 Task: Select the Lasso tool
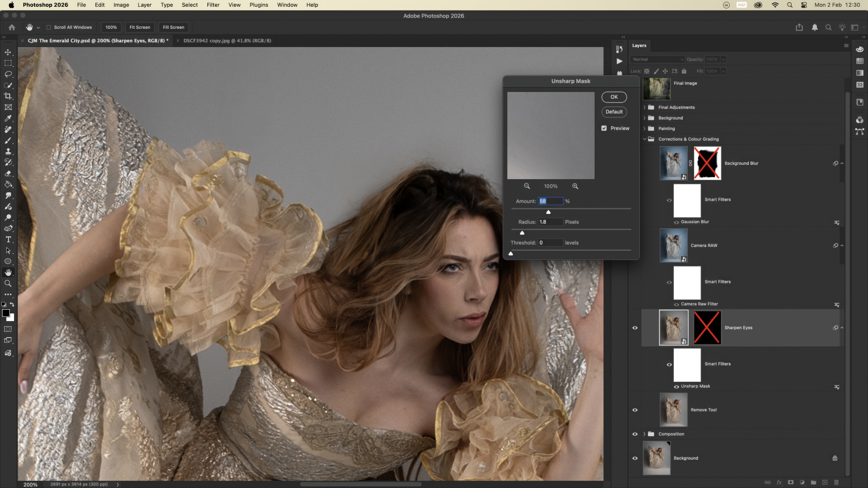click(8, 74)
